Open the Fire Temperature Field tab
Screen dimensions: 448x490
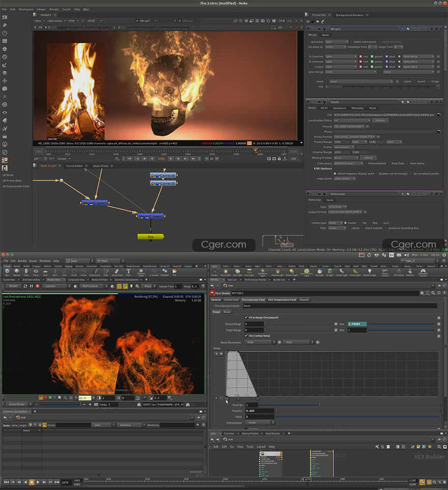(282, 300)
